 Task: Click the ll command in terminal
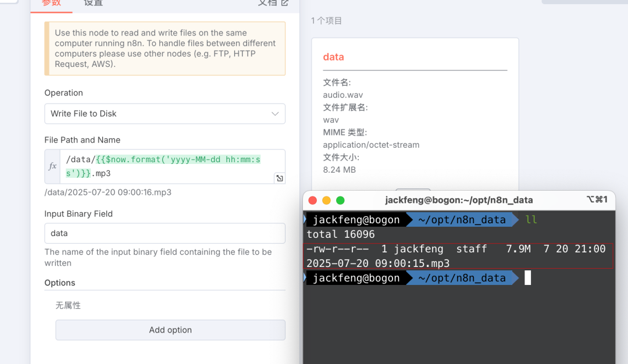click(x=531, y=220)
